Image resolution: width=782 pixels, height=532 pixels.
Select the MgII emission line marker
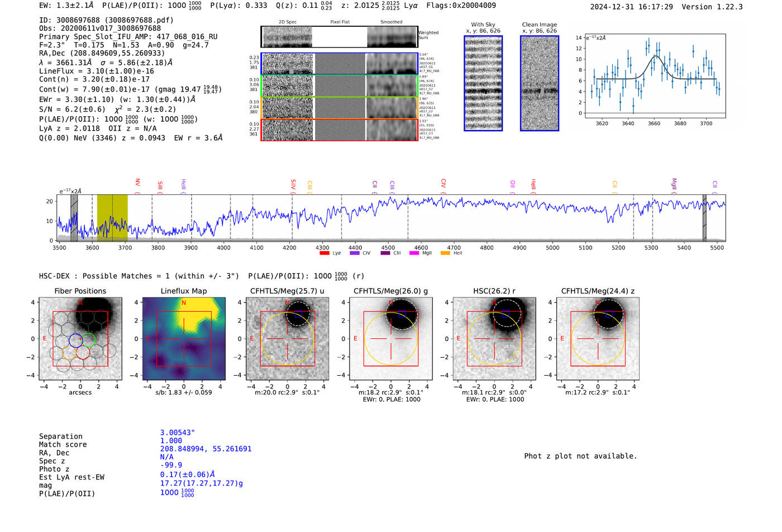[x=674, y=185]
